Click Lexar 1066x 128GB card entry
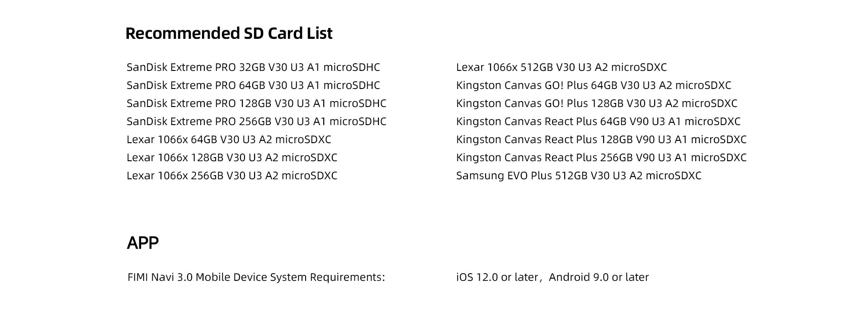Viewport: 868px width, 312px height. 232,158
